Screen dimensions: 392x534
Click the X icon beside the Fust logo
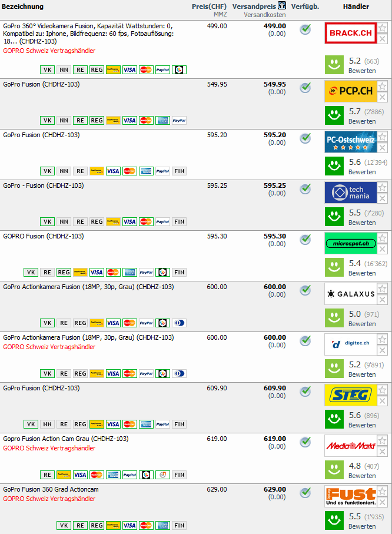pyautogui.click(x=383, y=502)
